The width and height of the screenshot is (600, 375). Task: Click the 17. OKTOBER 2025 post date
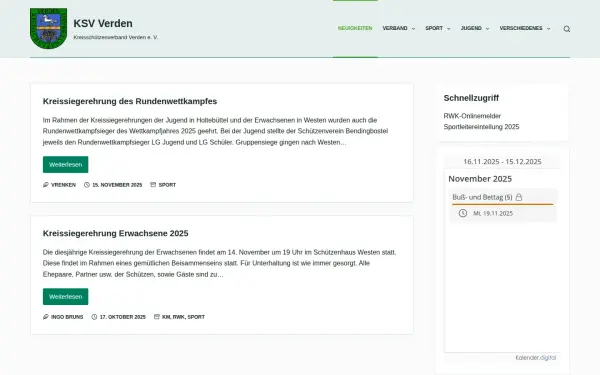coord(123,317)
